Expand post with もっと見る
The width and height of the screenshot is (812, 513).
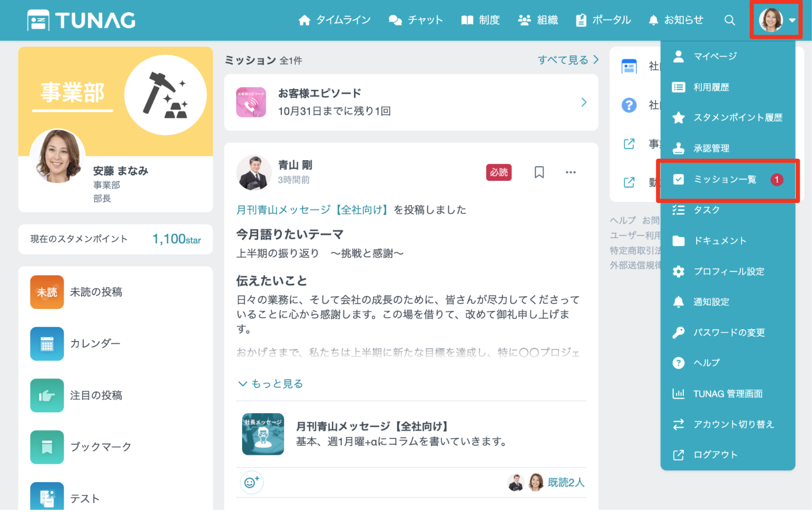pos(271,384)
